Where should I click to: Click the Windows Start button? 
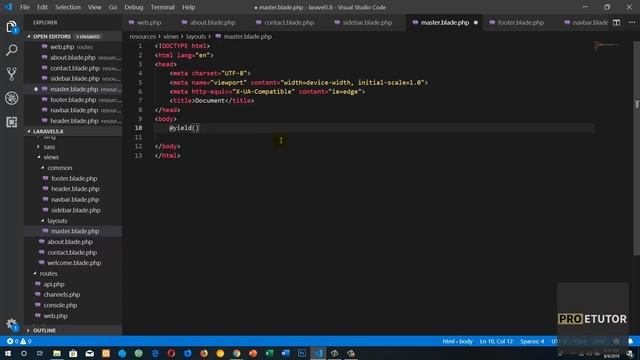tap(8, 353)
